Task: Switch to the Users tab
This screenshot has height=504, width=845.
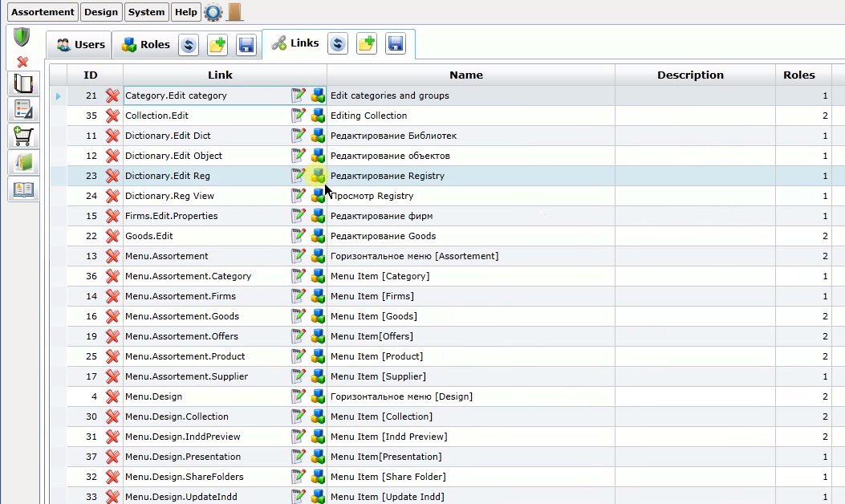Action: point(79,44)
